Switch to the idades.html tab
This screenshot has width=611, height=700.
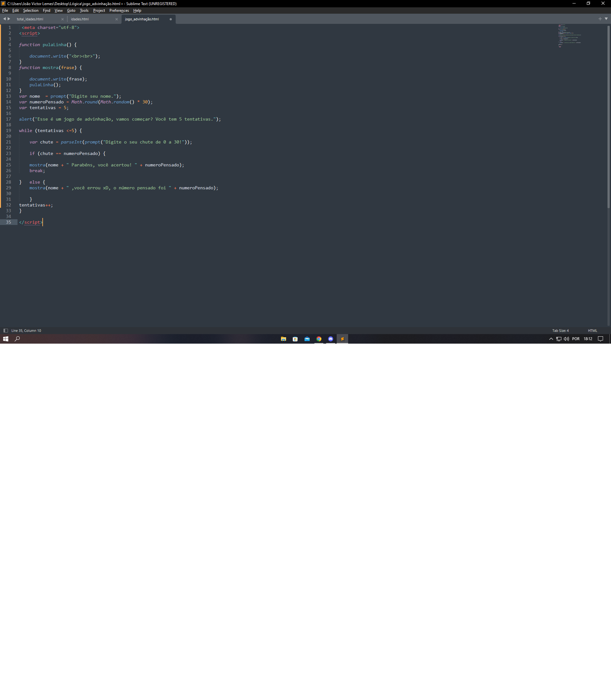[80, 19]
